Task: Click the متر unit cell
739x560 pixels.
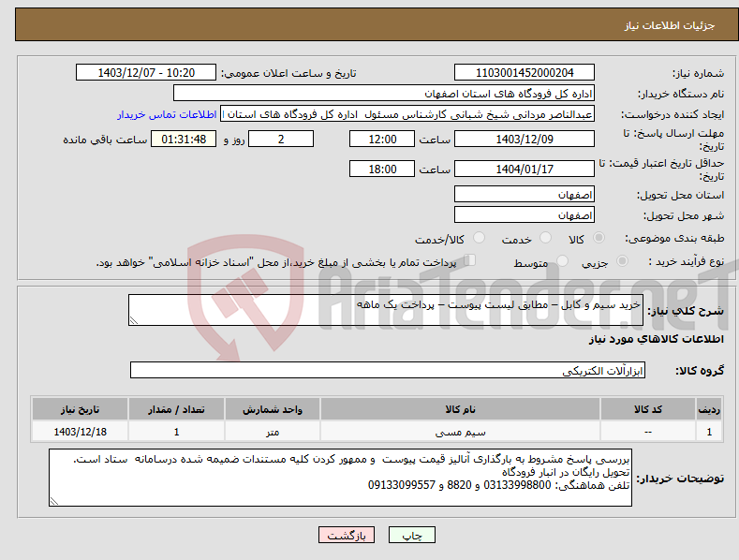Action: tap(273, 432)
